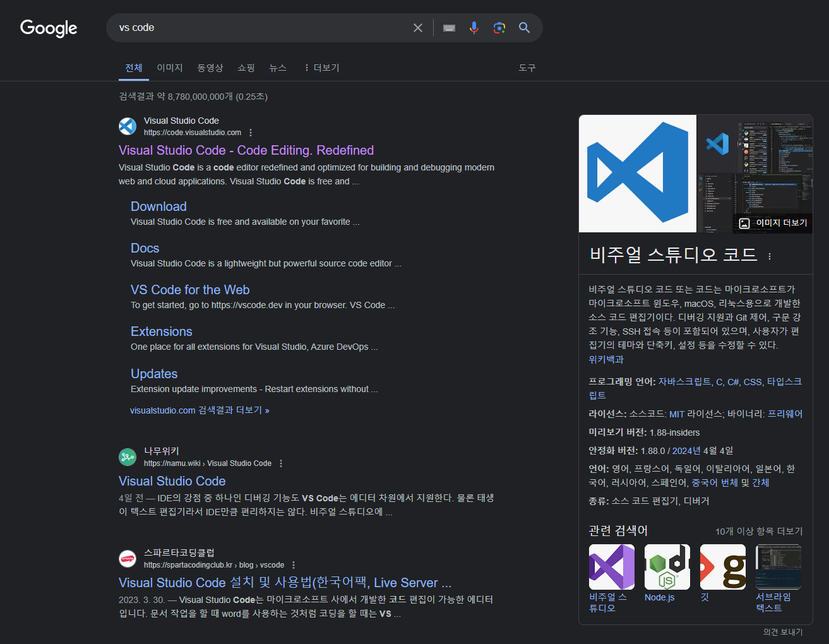Open the 위키백과 source link
This screenshot has width=829, height=644.
(606, 359)
